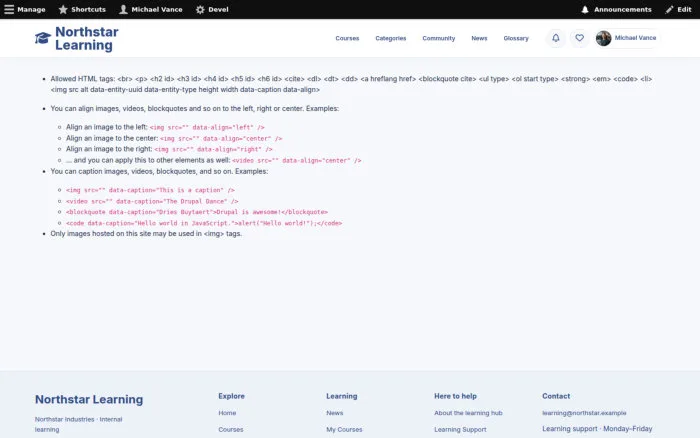This screenshot has height=438, width=700.
Task: Click the Hello world JavaScript code example
Action: (204, 223)
